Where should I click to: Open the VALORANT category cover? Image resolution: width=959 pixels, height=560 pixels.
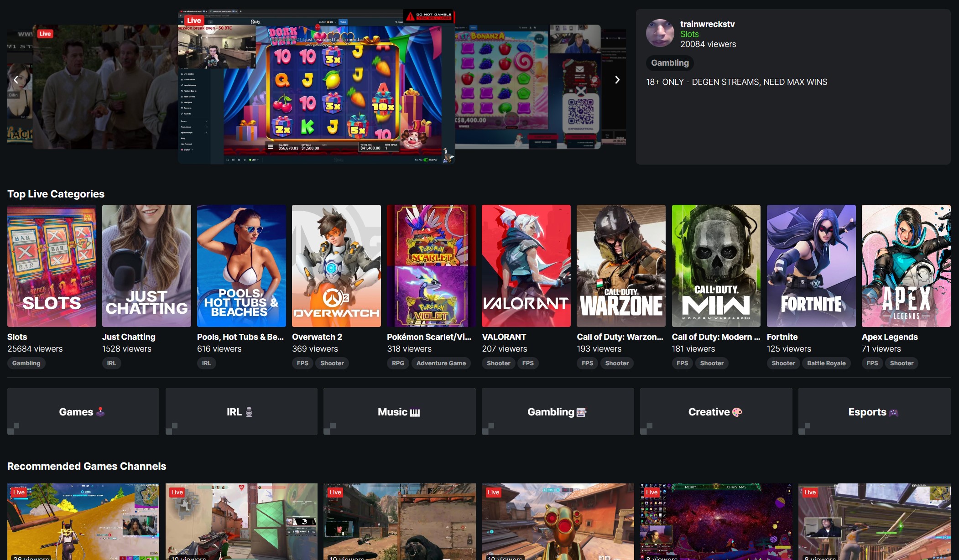pyautogui.click(x=526, y=266)
